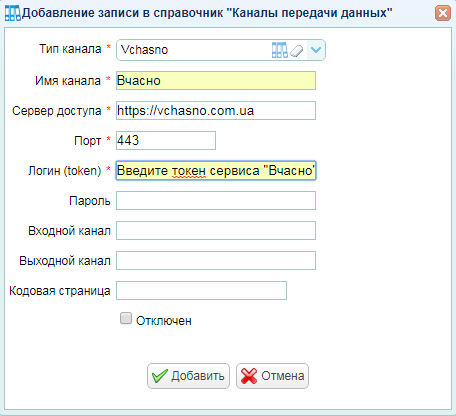Image resolution: width=456 pixels, height=416 pixels.
Task: Click the Сервер доступа URL field
Action: (x=216, y=110)
